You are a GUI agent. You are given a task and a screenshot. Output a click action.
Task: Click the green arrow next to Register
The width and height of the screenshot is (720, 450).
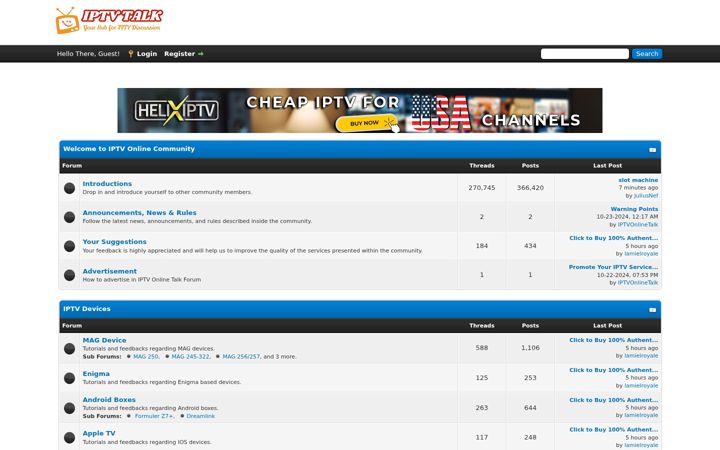coord(201,54)
